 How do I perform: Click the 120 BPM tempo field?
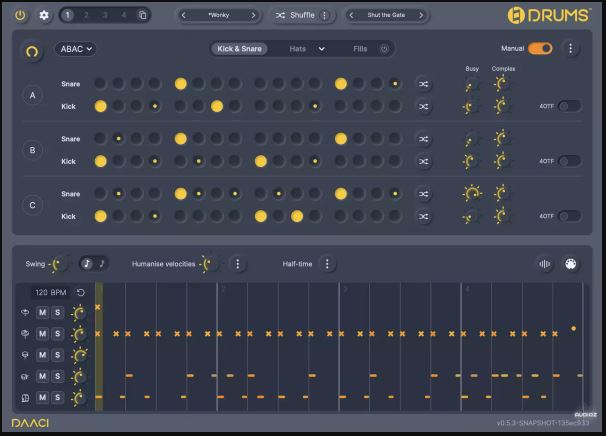coord(51,293)
